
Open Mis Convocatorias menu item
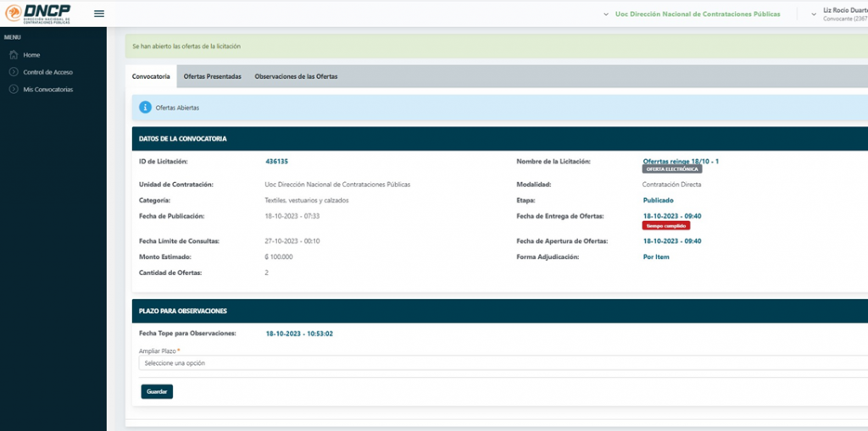(47, 89)
